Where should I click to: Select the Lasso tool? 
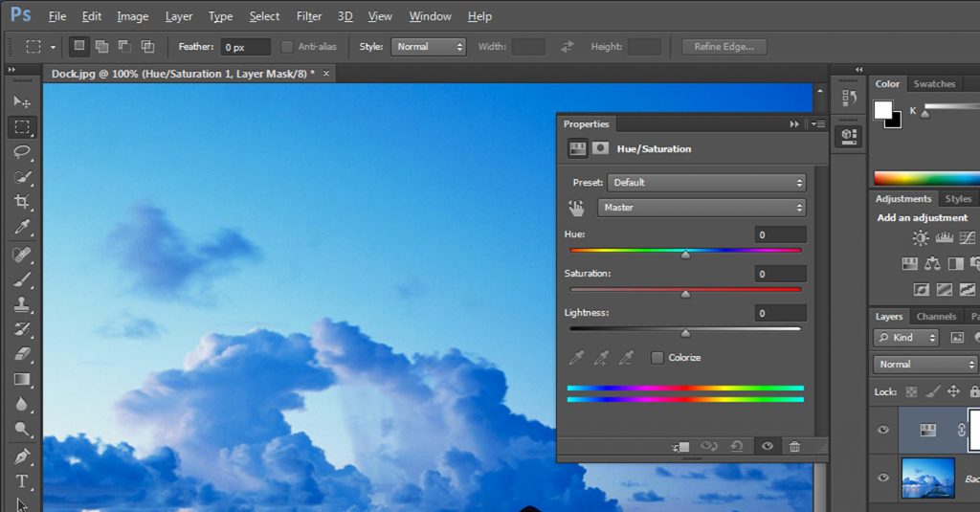[x=22, y=152]
